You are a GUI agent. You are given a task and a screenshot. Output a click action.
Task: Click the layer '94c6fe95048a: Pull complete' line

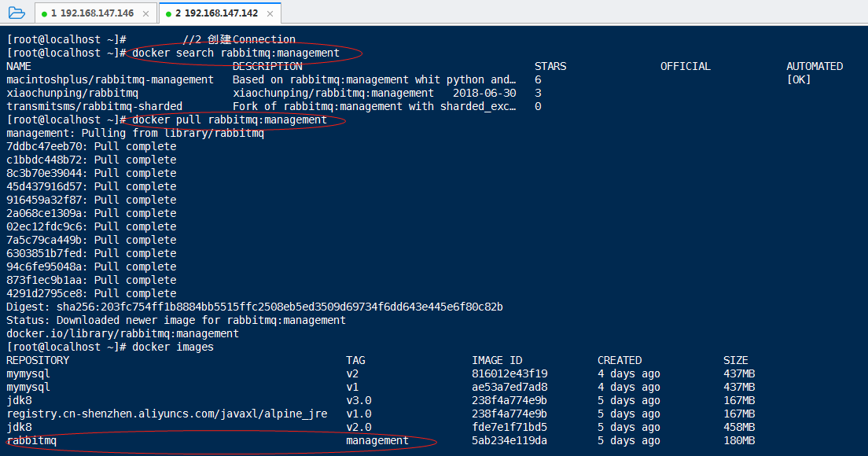[91, 267]
